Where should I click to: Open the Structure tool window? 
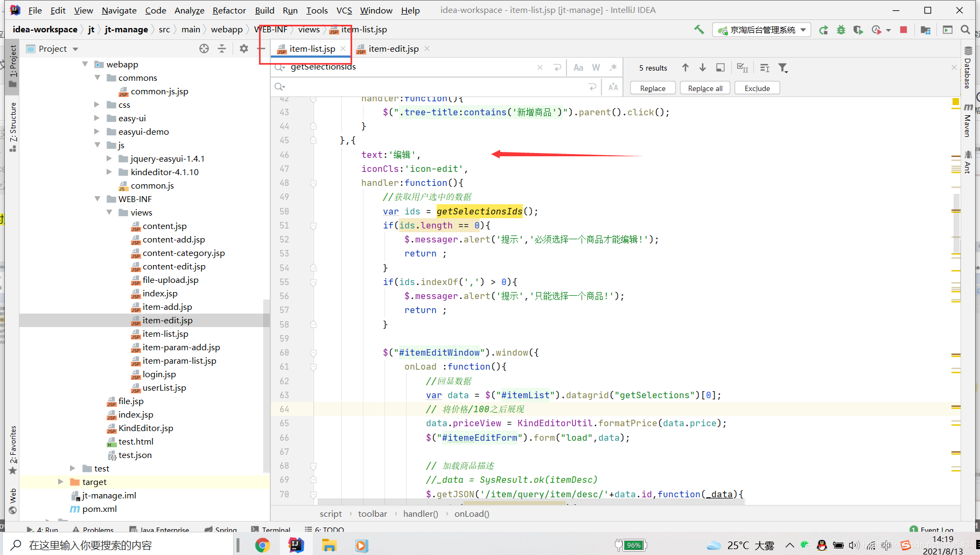[13, 127]
